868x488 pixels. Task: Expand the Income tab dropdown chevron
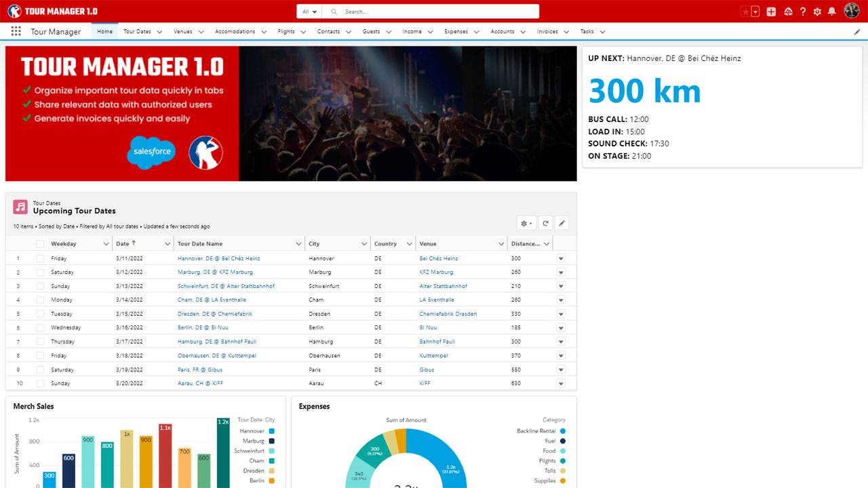coord(430,32)
